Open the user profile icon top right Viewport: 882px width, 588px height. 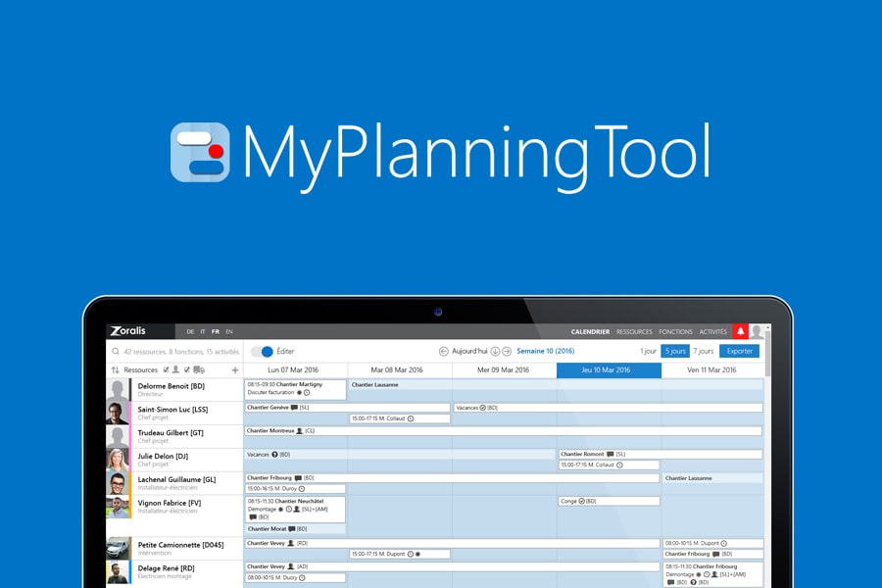click(758, 330)
